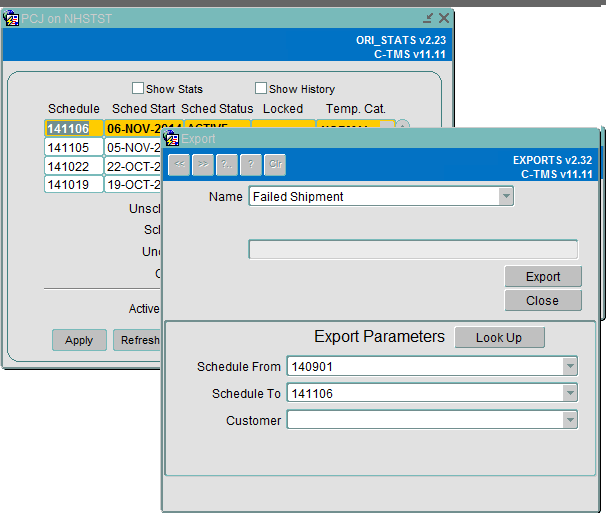
Task: Enable the Show Stats checkbox
Action: pos(138,88)
